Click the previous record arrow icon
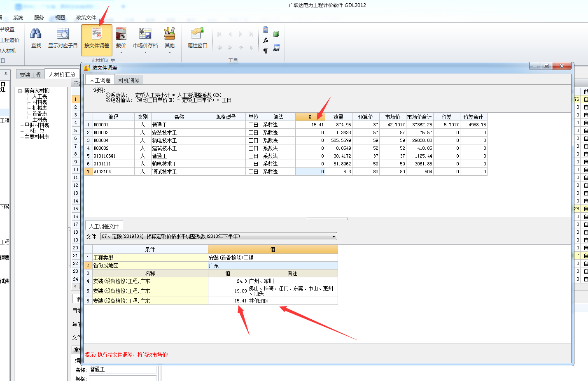588x381 pixels. tap(230, 34)
